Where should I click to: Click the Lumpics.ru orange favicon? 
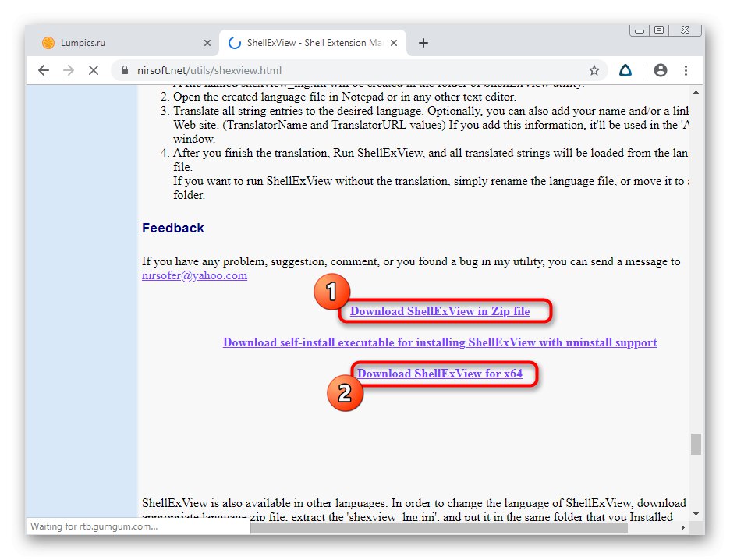tap(48, 43)
